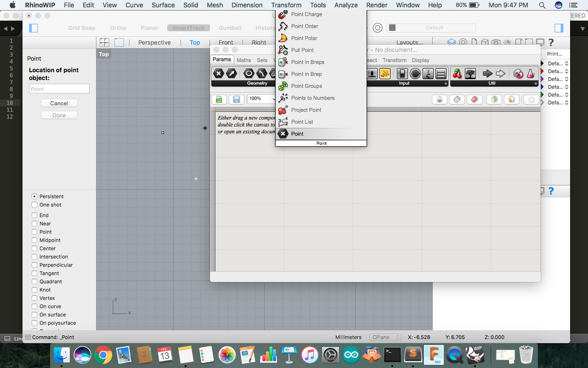Save document with blue floppy disk icon
Screen dimensions: 588x368
(236, 99)
